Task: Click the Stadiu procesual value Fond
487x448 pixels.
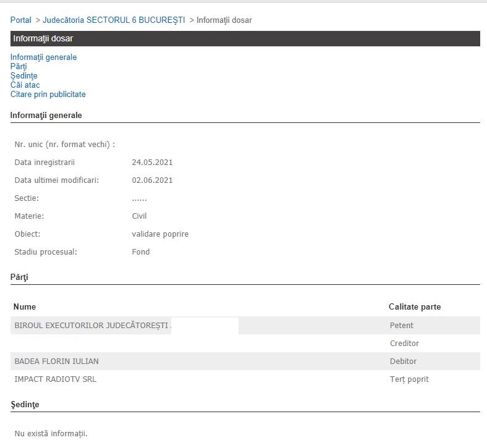Action: [141, 252]
